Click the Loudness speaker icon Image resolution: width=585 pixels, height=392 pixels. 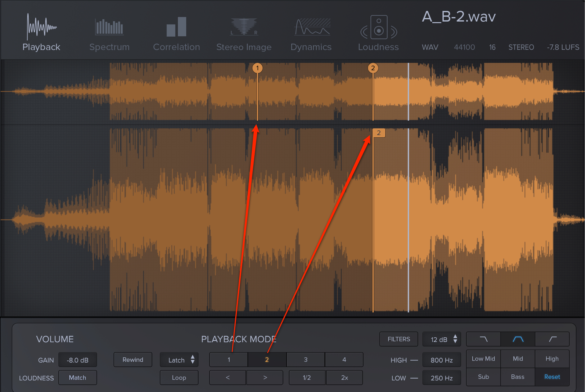click(379, 27)
